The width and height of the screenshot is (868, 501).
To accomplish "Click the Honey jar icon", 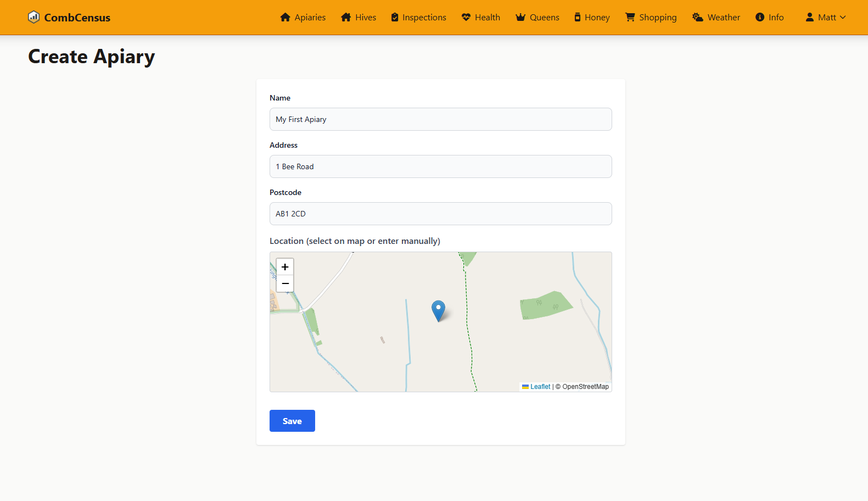I will click(578, 17).
